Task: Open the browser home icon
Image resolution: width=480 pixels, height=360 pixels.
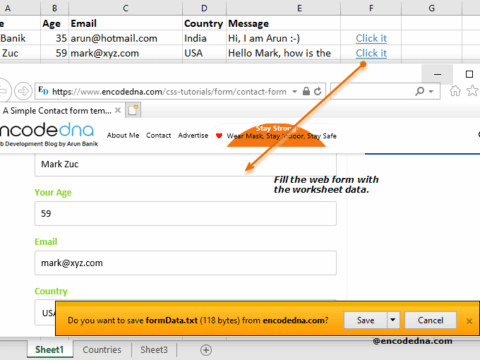Action: coord(455,91)
